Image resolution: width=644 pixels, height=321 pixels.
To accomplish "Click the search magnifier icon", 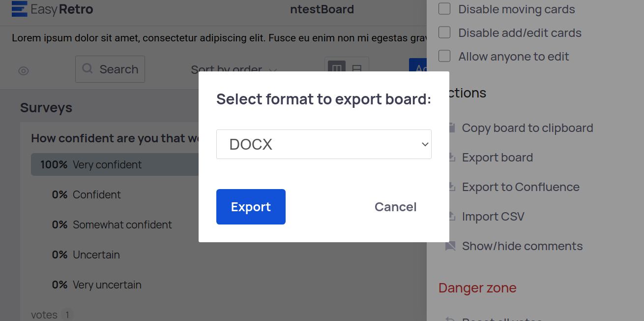I will [88, 69].
